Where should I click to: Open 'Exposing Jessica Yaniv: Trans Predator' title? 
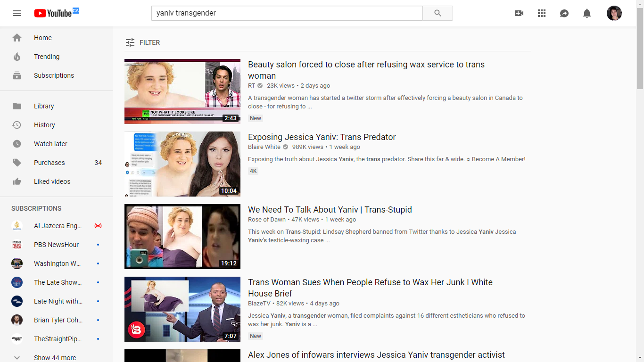tap(322, 137)
